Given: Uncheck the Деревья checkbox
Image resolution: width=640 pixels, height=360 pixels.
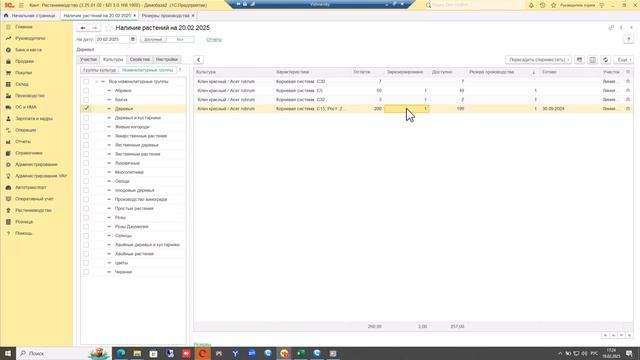Looking at the screenshot, I should 86,109.
